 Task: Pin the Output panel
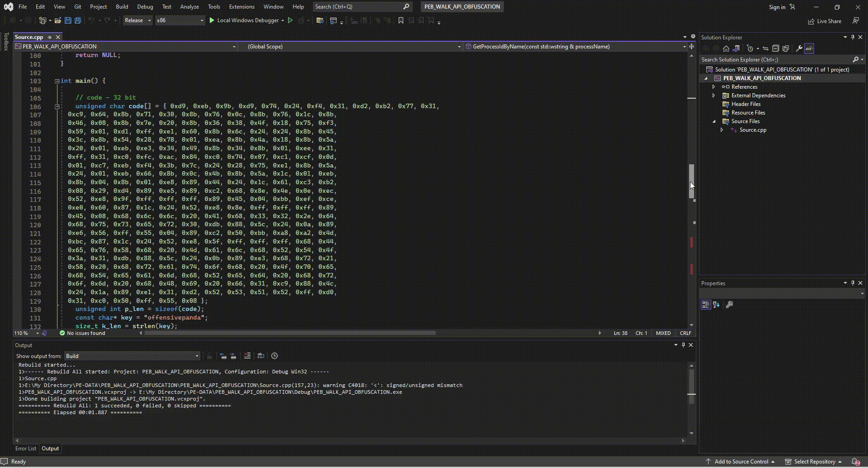683,345
